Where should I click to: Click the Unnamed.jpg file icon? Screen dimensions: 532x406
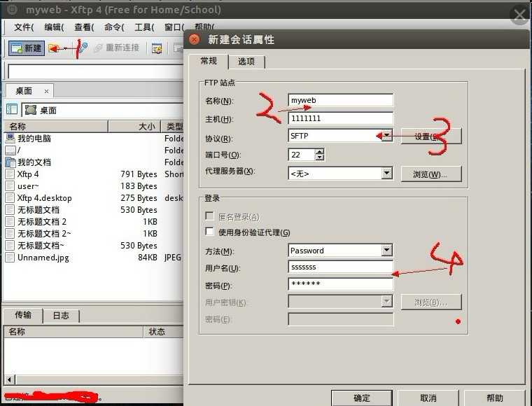pyautogui.click(x=10, y=257)
